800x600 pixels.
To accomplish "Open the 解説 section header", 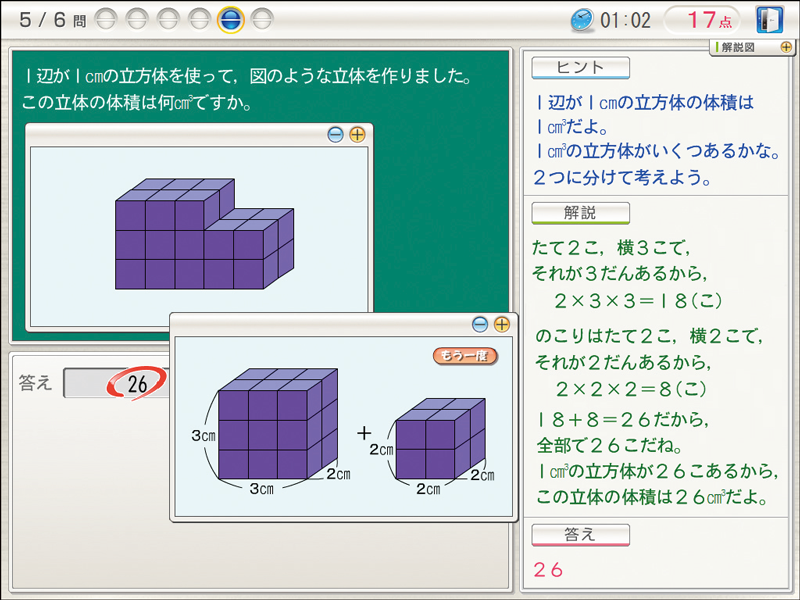I will tap(580, 212).
